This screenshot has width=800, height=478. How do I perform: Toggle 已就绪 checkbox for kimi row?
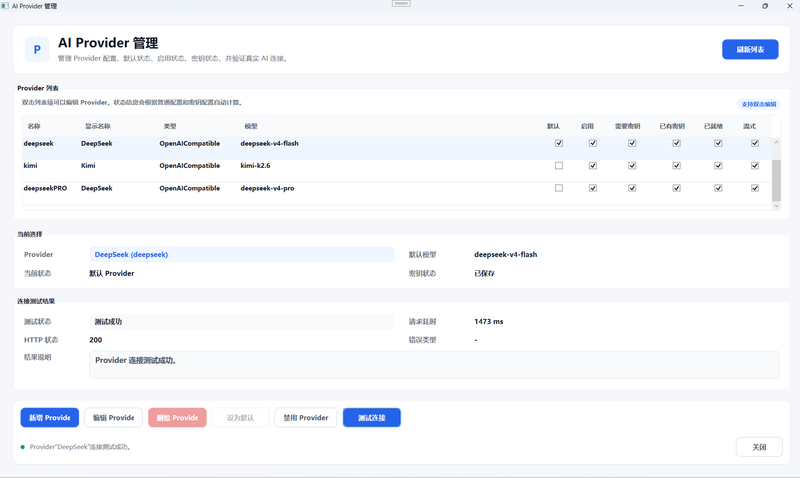tap(718, 166)
